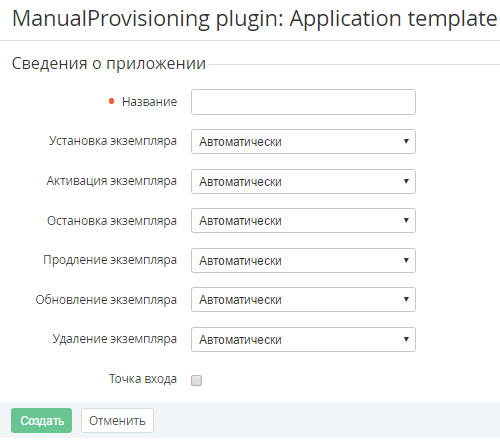Open the Удаление экземпляра dropdown

pos(303,340)
